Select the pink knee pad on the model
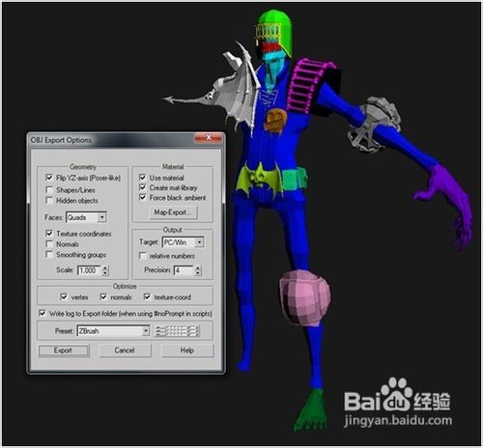This screenshot has height=448, width=483. [x=303, y=297]
